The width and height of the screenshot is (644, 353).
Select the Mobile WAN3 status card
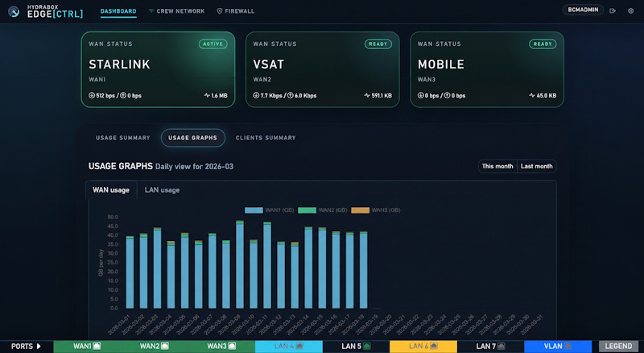487,69
